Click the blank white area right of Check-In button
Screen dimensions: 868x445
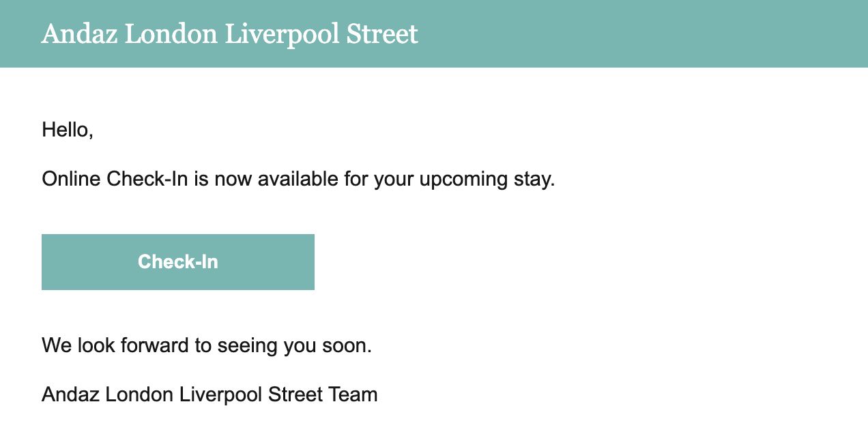tap(546, 262)
